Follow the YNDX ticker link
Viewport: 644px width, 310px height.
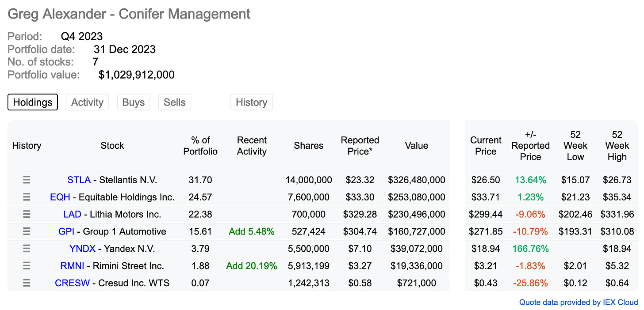point(82,249)
